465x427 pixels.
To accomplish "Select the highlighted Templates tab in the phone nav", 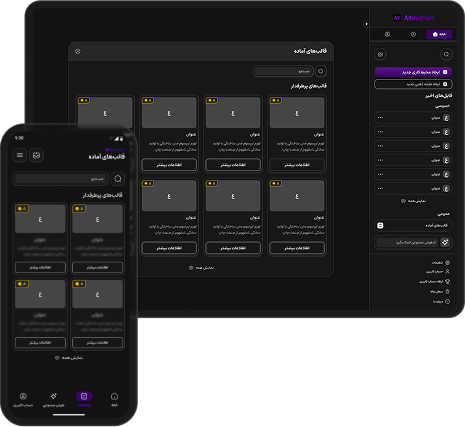I will (x=84, y=399).
